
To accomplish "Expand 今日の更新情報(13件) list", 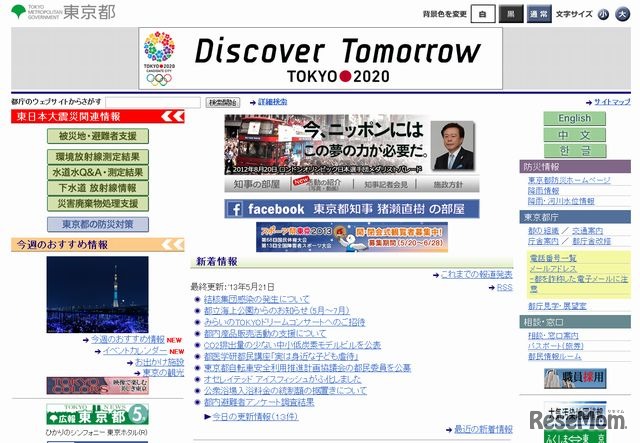I will [255, 417].
